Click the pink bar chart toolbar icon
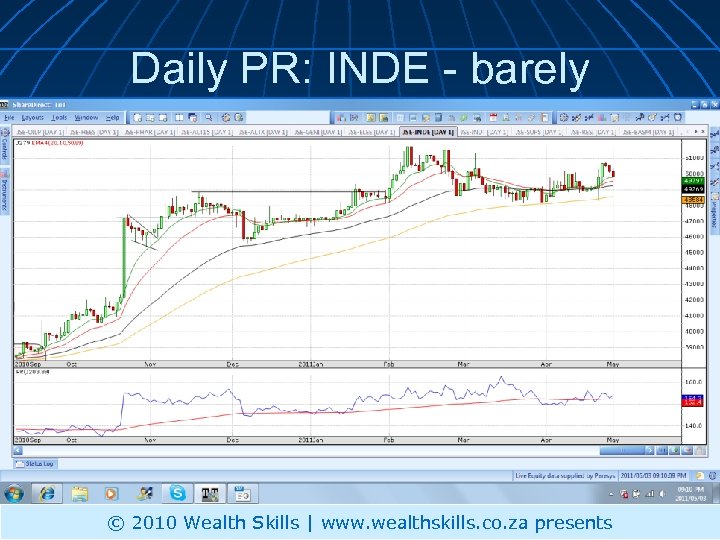 602,118
